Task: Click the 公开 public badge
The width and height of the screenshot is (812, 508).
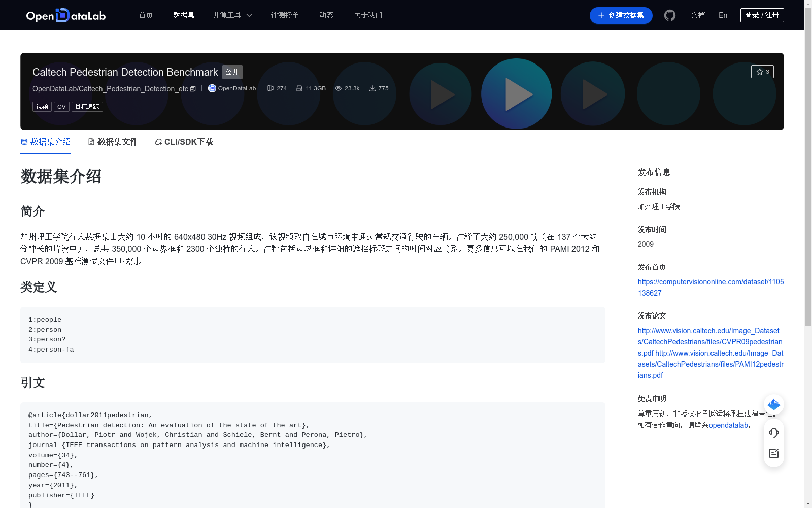Action: (232, 72)
